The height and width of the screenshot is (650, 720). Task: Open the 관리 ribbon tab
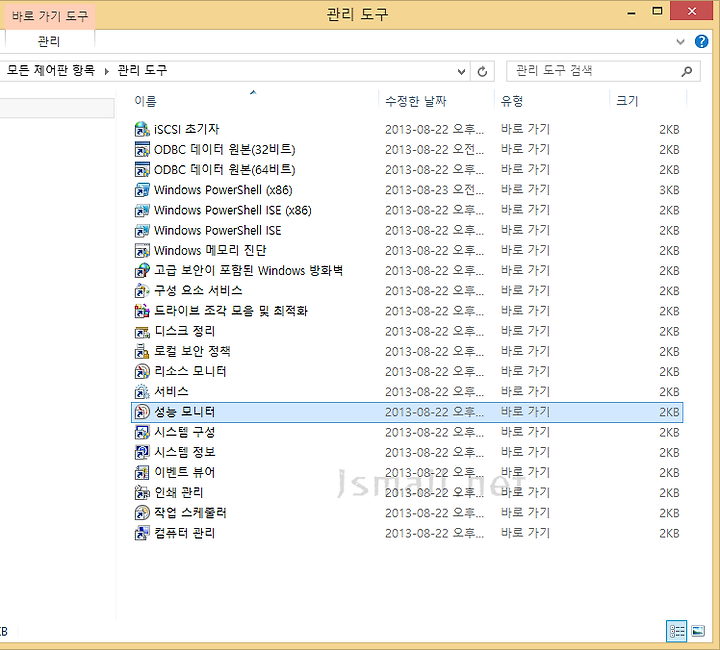49,41
